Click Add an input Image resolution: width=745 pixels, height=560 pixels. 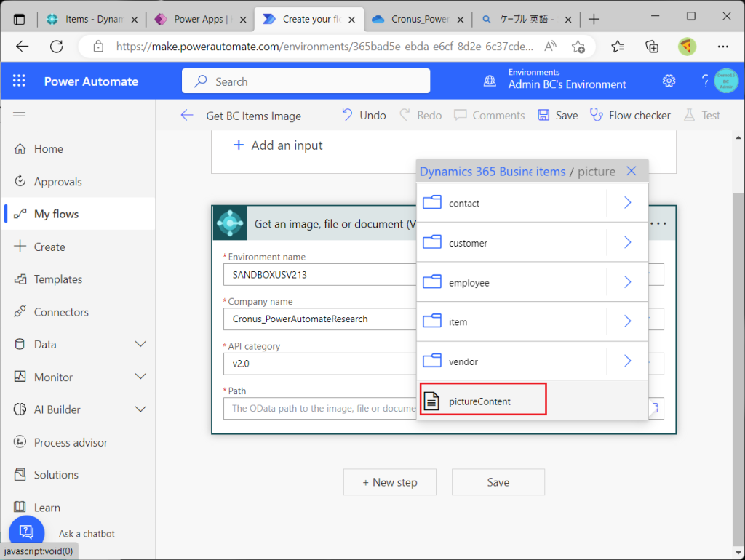coord(278,145)
